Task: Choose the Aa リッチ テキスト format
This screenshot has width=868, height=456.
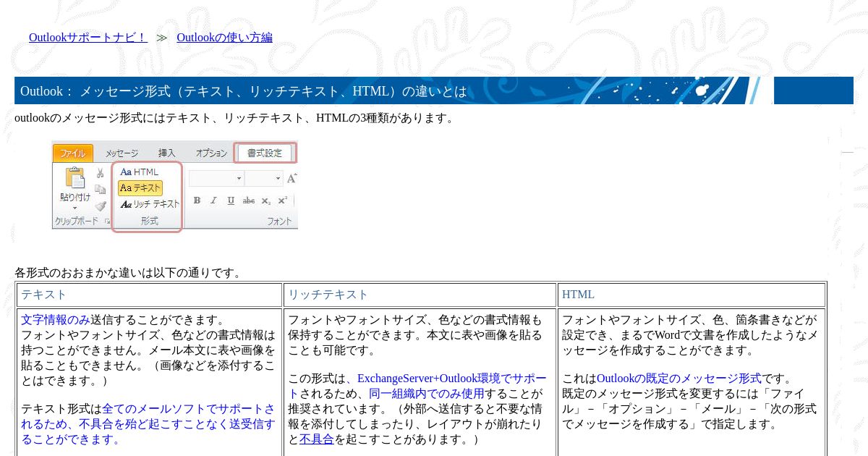Action: pos(150,204)
